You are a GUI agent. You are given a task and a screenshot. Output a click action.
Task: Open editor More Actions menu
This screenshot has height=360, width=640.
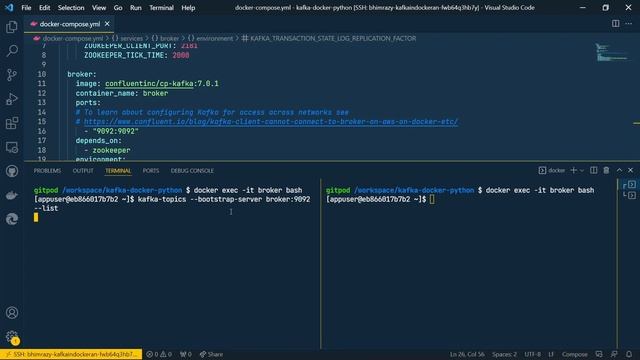pos(629,24)
